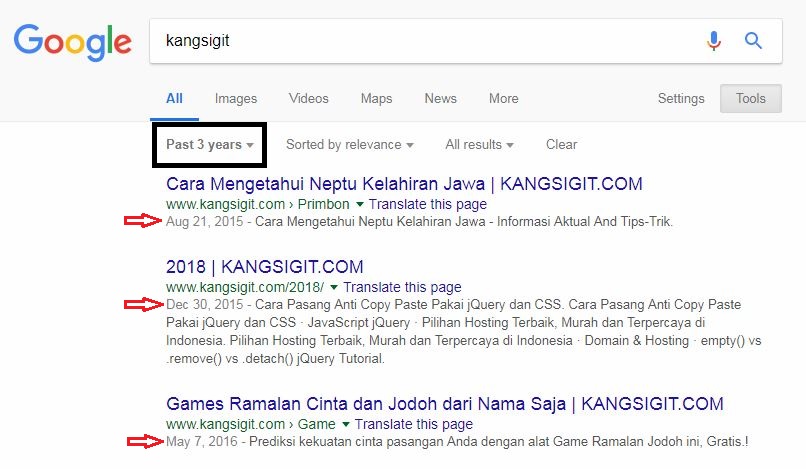Clear the search tool filters
This screenshot has width=806, height=469.
[561, 145]
